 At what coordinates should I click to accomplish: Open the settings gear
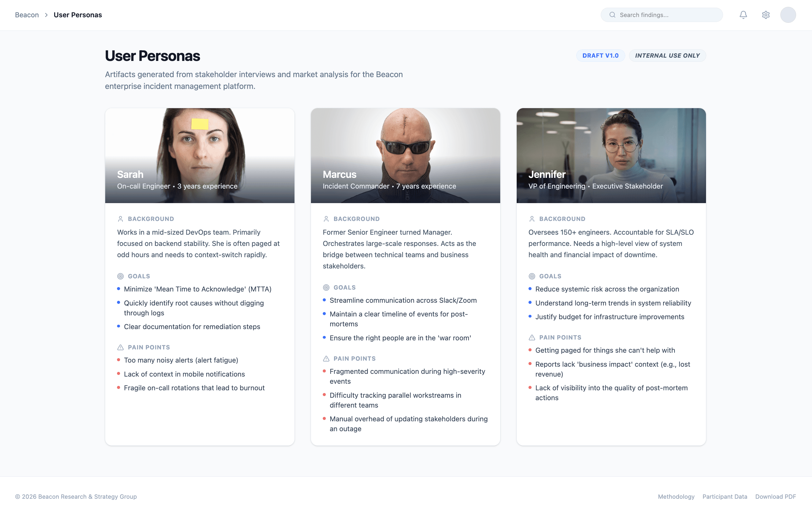coord(766,15)
